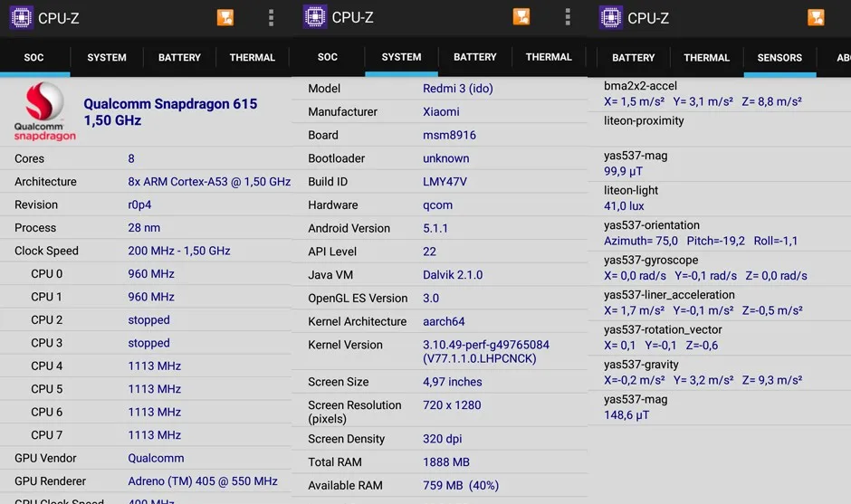Click liteon-light reading '41,0 lux'
Screen dimensions: 851x504
(624, 206)
